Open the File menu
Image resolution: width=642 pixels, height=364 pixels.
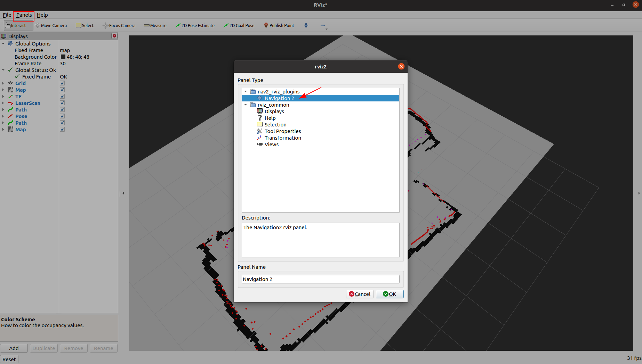pyautogui.click(x=7, y=15)
